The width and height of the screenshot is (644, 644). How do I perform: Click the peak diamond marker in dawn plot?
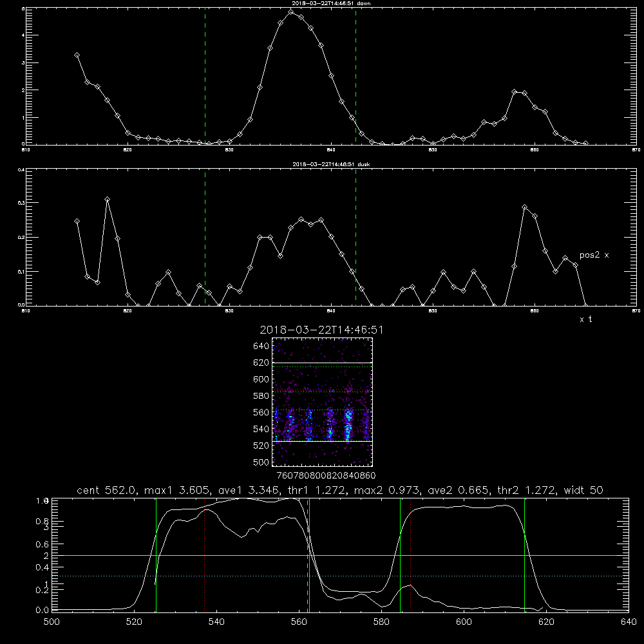[291, 12]
